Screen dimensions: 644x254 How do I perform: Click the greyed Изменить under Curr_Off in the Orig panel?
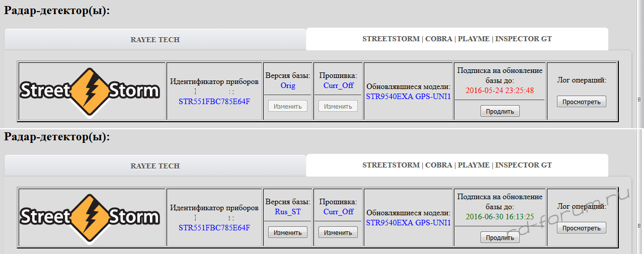click(338, 106)
